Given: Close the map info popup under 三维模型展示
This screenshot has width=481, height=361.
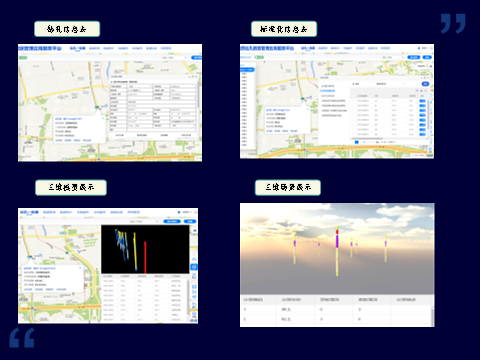Looking at the screenshot, I should tap(80, 268).
